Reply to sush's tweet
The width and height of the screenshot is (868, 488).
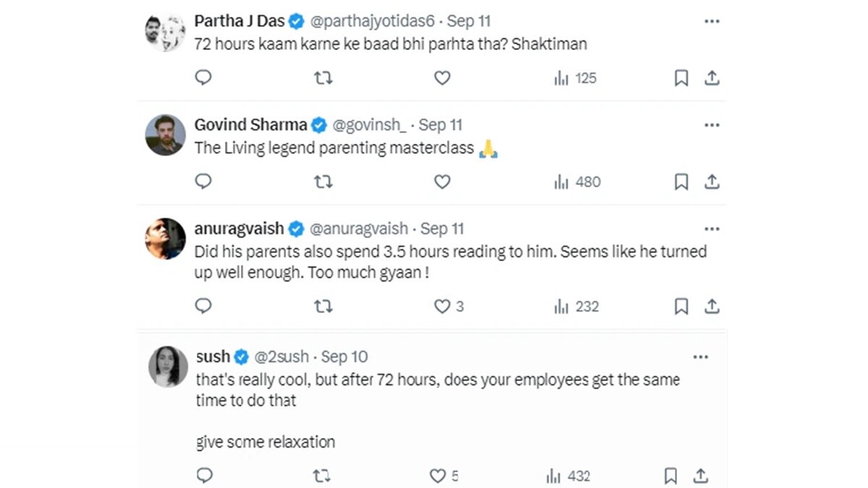205,476
